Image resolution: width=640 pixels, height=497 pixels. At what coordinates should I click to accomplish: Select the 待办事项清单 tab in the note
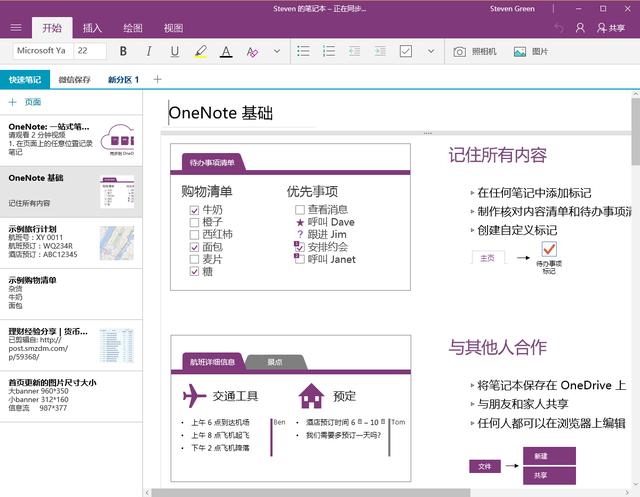click(212, 163)
